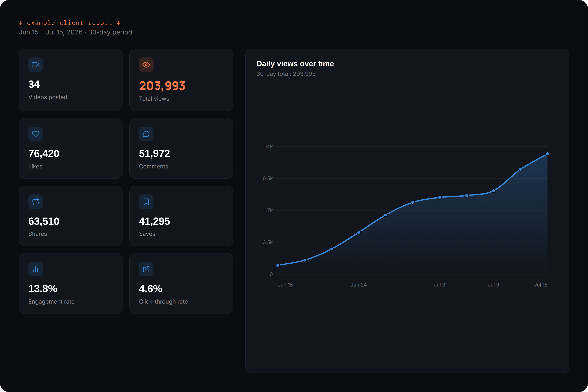The image size is (588, 392).
Task: Click the first chart data point at Jun 15
Action: click(278, 265)
